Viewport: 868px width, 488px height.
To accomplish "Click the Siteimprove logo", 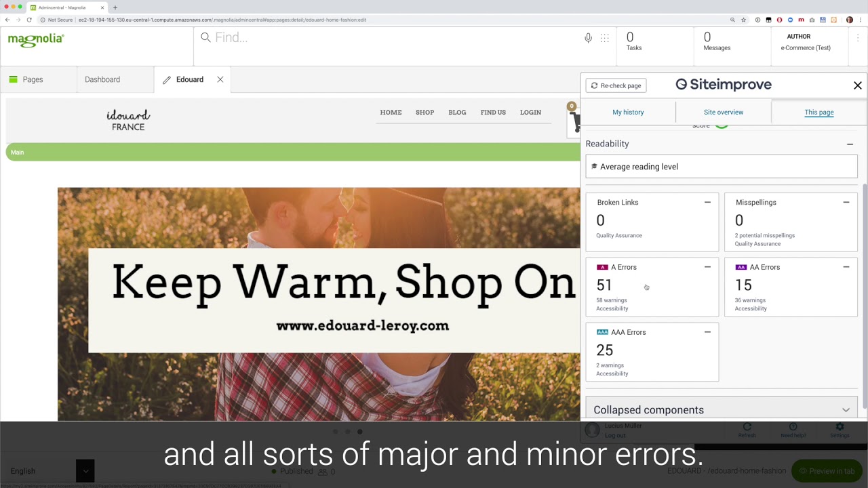I will (x=724, y=85).
